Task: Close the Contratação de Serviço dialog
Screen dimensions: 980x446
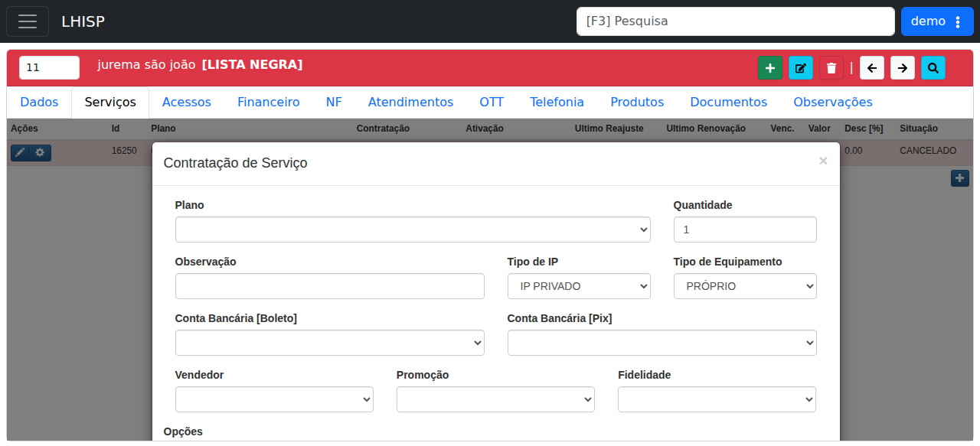Action: (823, 161)
